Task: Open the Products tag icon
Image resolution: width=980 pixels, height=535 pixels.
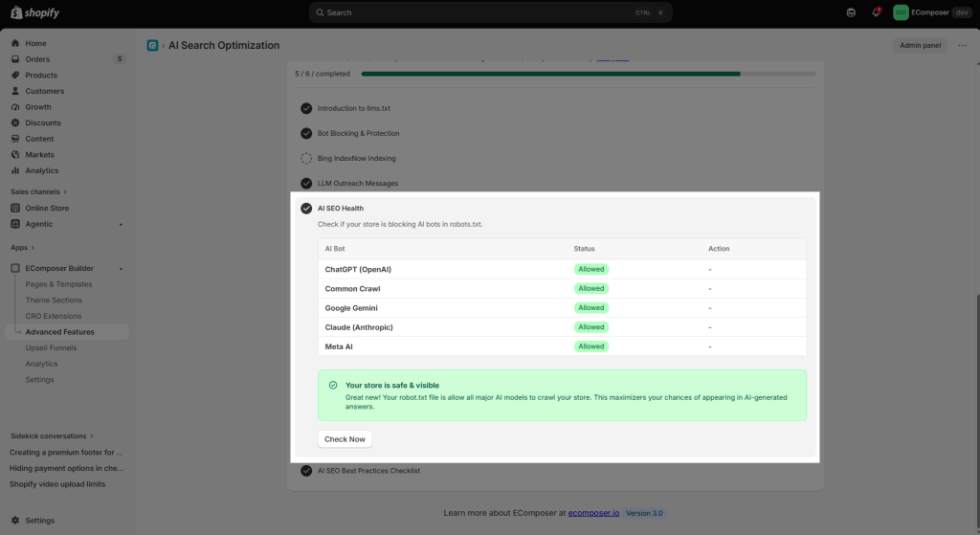Action: coord(15,75)
